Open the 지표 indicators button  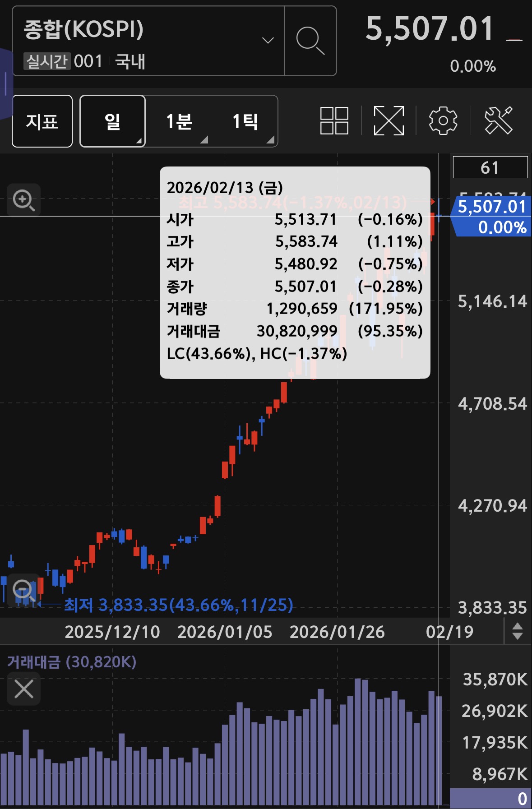42,121
